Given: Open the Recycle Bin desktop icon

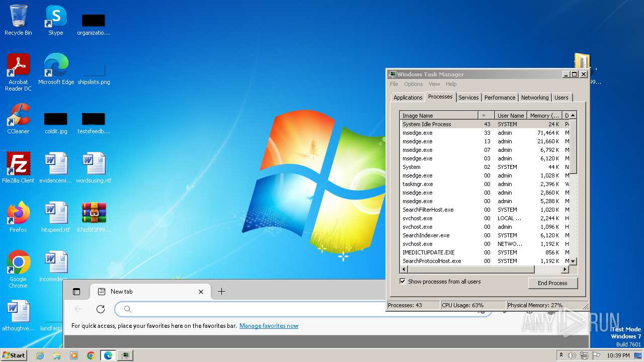Looking at the screenshot, I should 18,20.
